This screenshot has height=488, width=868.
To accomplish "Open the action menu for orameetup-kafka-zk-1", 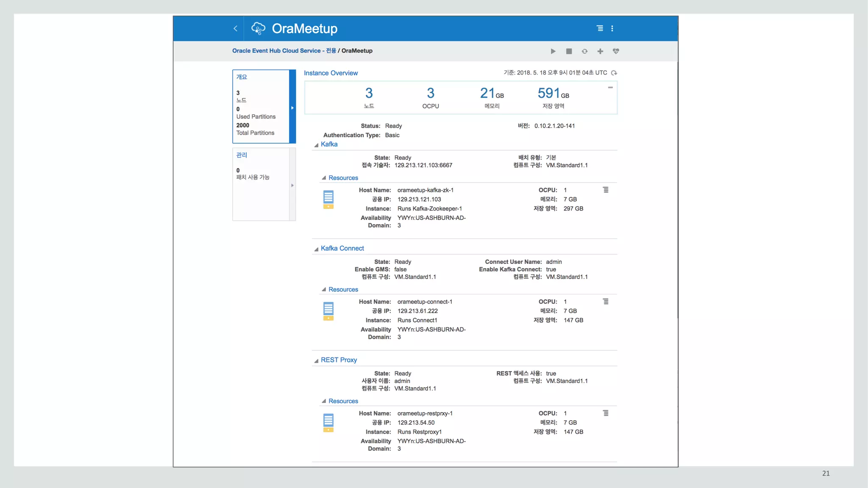I will click(x=606, y=190).
